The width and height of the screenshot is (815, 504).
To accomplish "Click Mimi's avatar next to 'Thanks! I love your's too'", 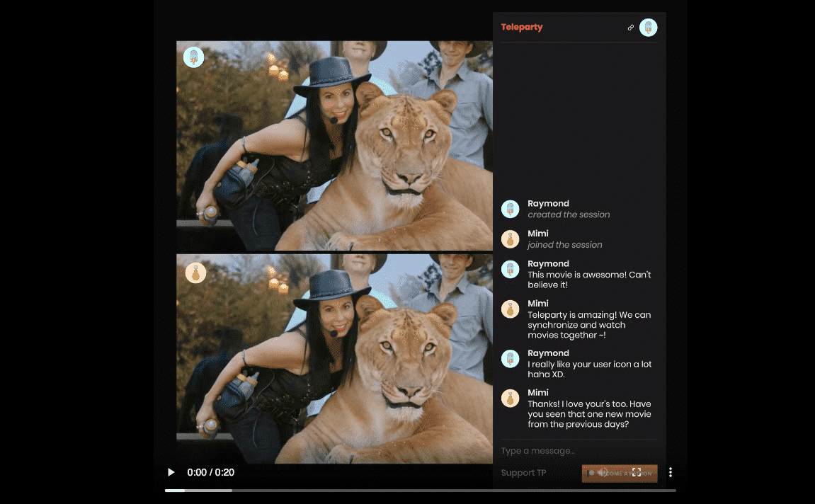I will pos(510,398).
